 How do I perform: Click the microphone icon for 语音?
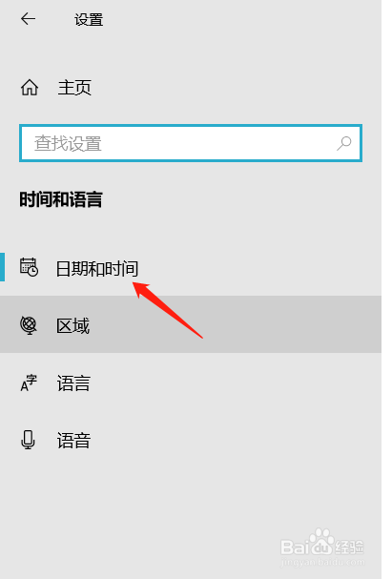pyautogui.click(x=28, y=440)
